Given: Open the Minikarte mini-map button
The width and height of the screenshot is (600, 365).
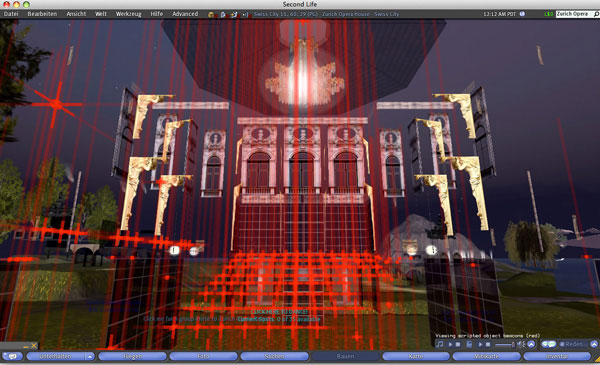Looking at the screenshot, I should (x=486, y=356).
